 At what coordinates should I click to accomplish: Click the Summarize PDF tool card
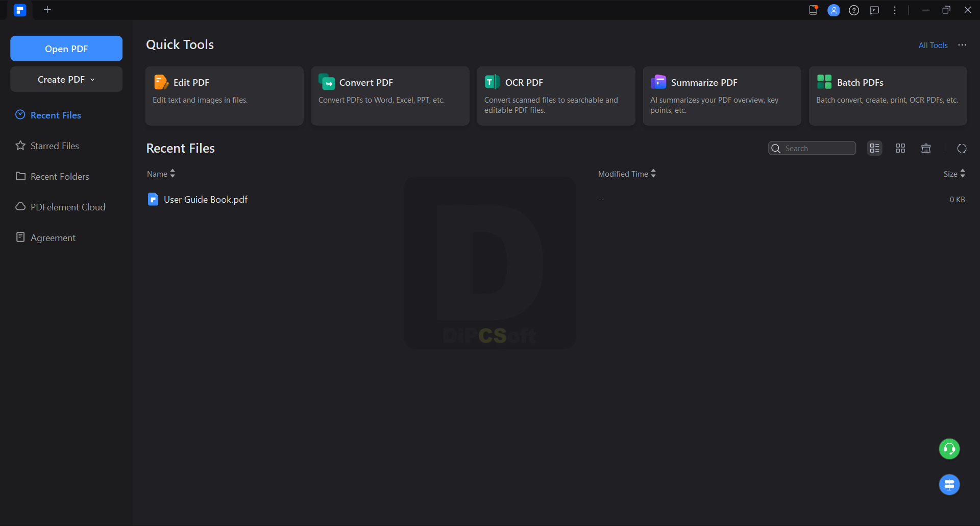click(722, 96)
